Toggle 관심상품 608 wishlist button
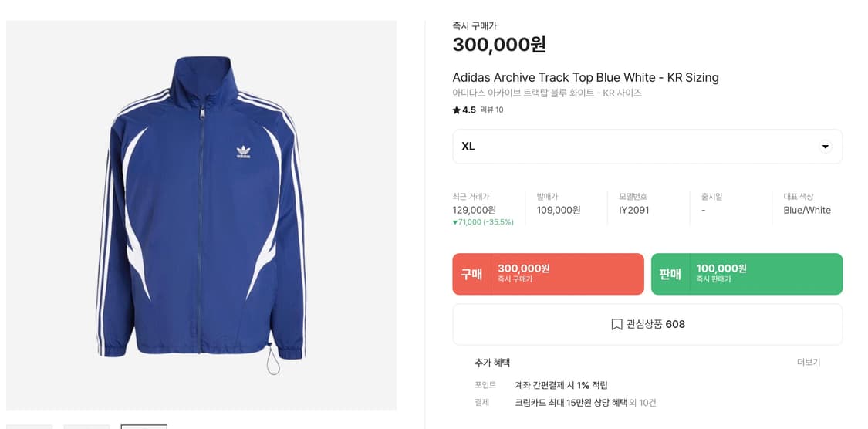The height and width of the screenshot is (429, 868). [647, 325]
